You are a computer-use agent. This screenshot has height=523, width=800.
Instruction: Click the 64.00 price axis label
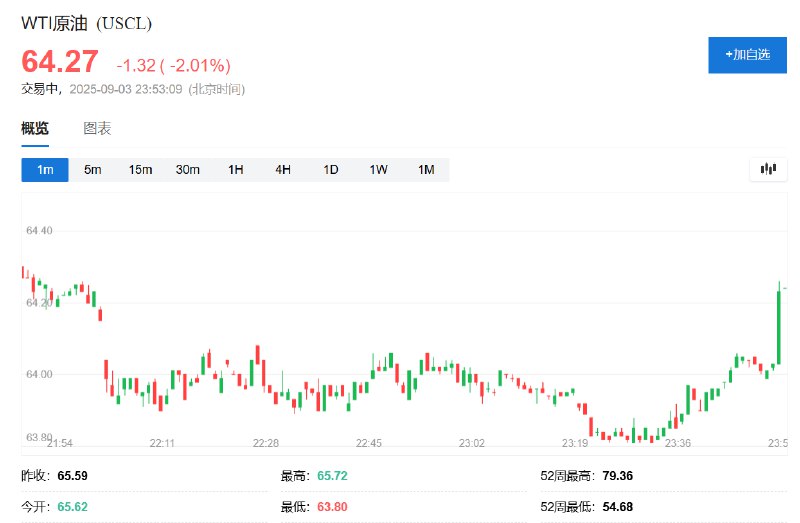tap(39, 374)
